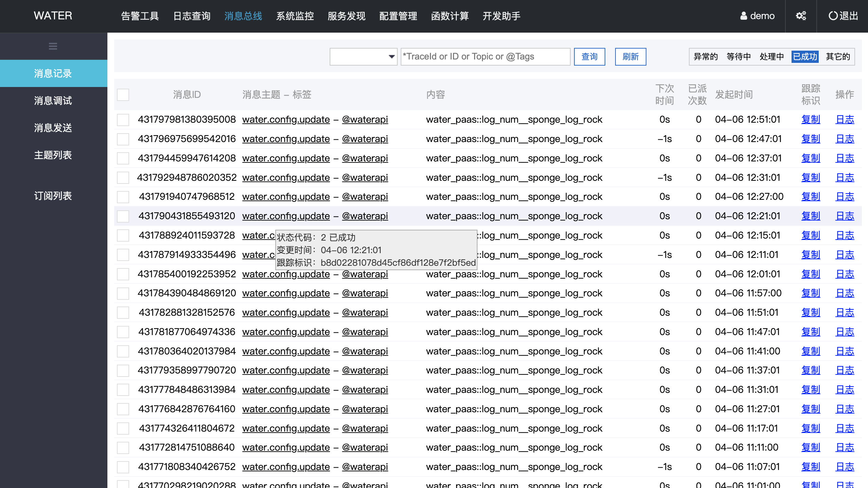868x488 pixels.
Task: Copy trace ID for 12:01:01 row (复制)
Action: tap(811, 274)
